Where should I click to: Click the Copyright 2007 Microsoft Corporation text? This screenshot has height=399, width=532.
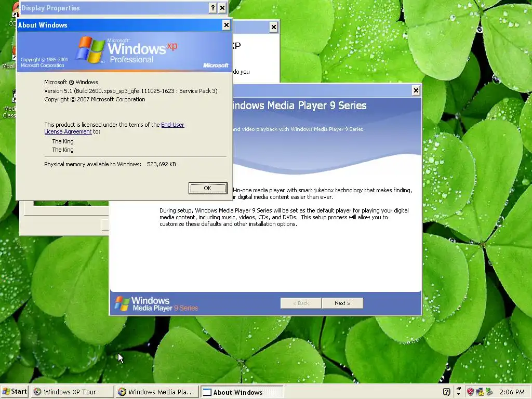pos(95,99)
